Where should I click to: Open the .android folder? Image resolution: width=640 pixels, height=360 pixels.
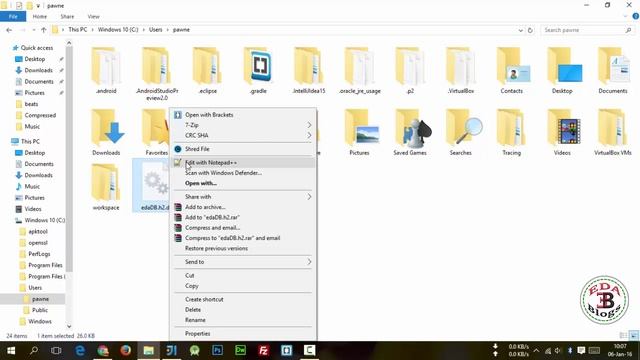click(x=106, y=70)
